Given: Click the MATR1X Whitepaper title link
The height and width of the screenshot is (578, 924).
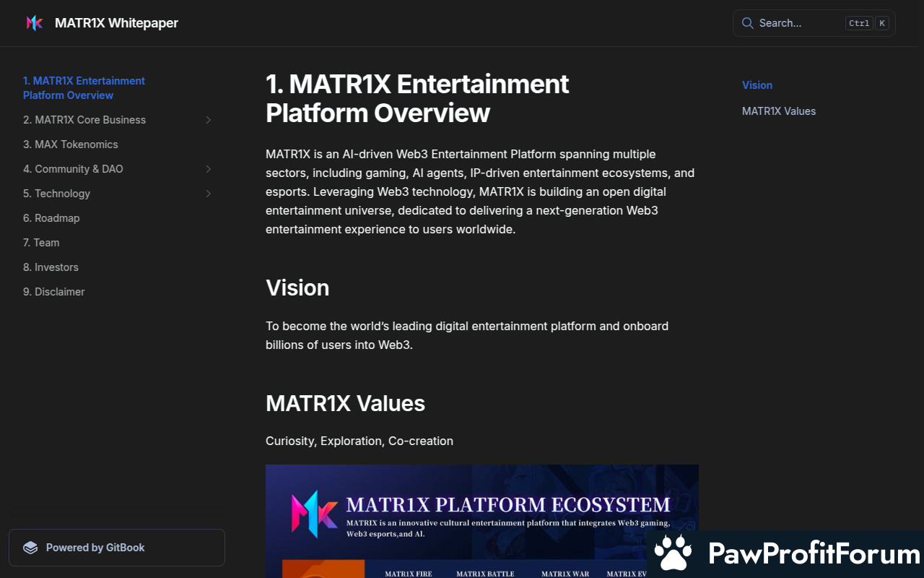Looking at the screenshot, I should 116,23.
